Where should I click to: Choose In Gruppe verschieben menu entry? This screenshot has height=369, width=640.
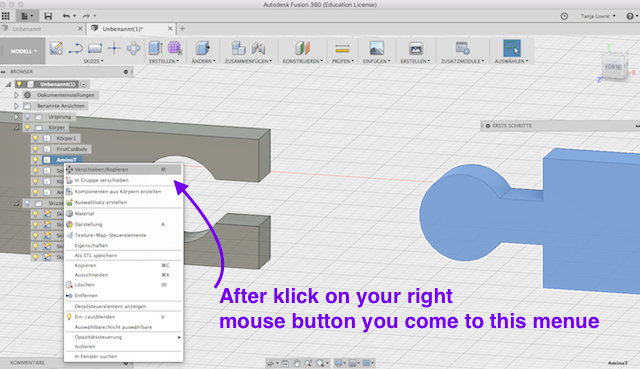[123, 180]
